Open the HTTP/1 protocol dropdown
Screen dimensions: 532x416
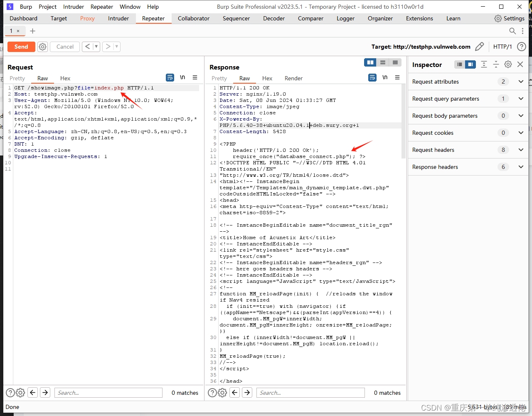502,47
